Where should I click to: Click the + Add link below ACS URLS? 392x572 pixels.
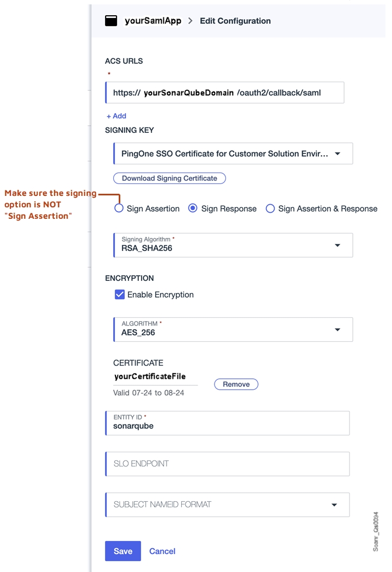(x=116, y=116)
